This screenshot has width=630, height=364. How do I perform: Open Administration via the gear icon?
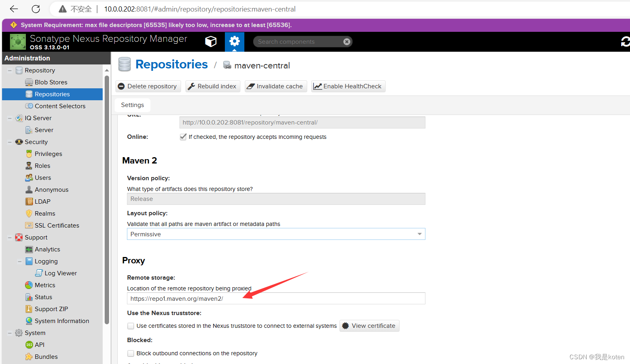pos(234,41)
